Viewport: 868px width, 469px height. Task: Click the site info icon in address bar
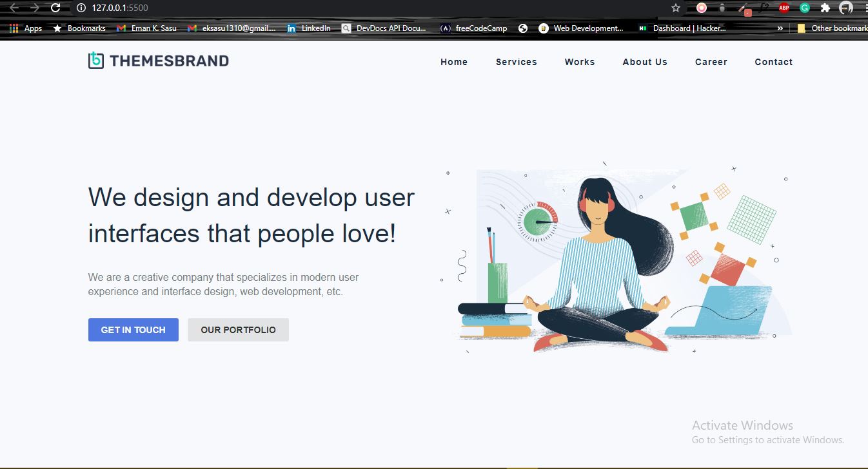[x=80, y=8]
